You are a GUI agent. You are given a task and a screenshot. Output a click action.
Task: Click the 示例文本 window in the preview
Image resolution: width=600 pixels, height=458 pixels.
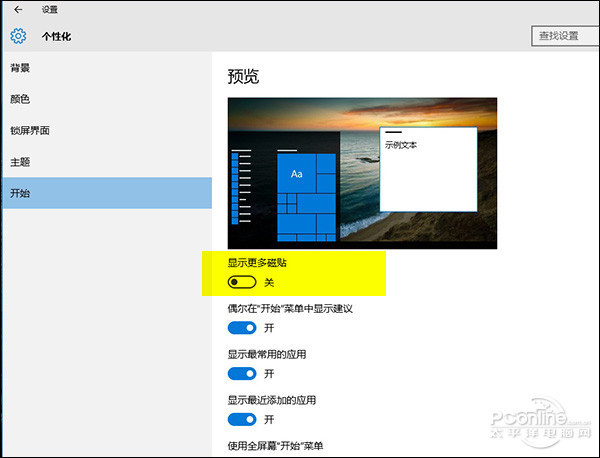click(x=426, y=169)
